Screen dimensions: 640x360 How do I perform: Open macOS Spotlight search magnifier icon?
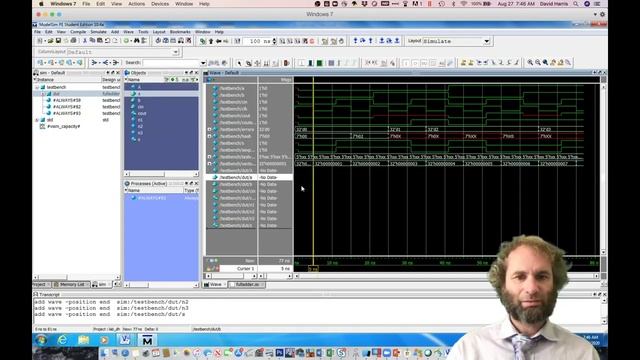pyautogui.click(x=576, y=4)
